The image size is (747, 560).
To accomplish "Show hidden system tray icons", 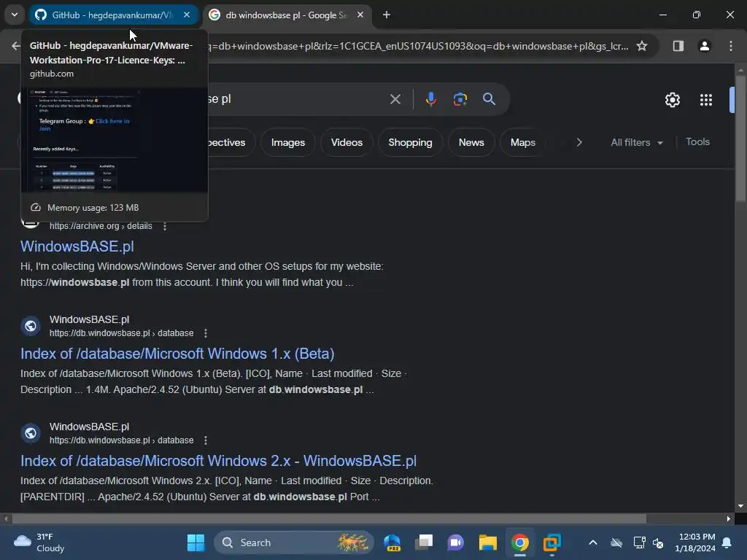I will click(x=592, y=542).
